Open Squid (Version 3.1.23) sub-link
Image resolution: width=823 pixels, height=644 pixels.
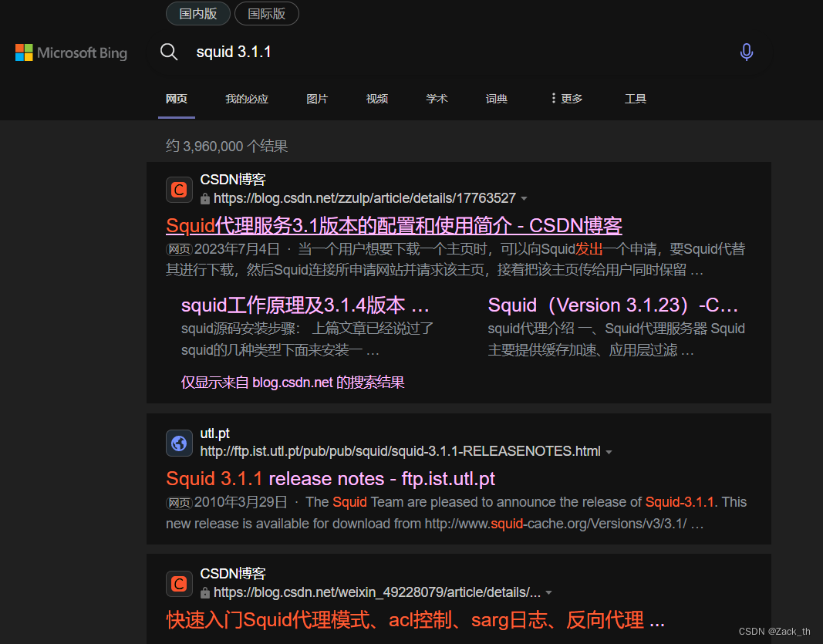[x=613, y=305]
